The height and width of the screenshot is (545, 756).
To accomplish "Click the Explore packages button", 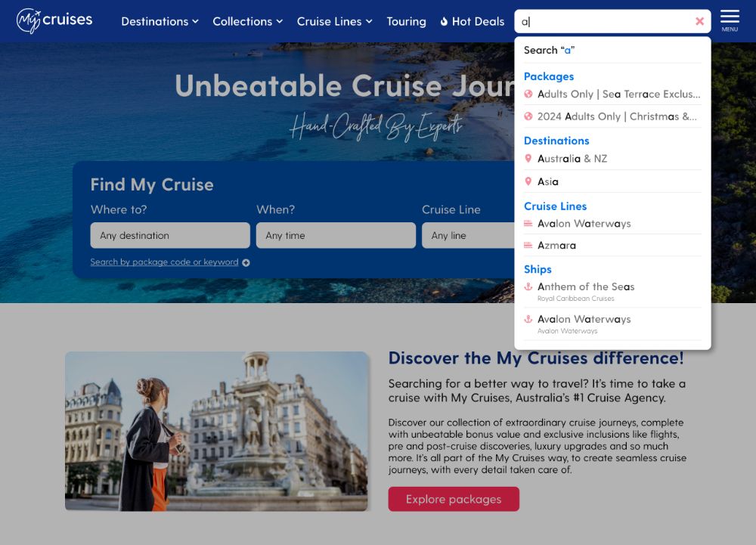I will coord(454,499).
